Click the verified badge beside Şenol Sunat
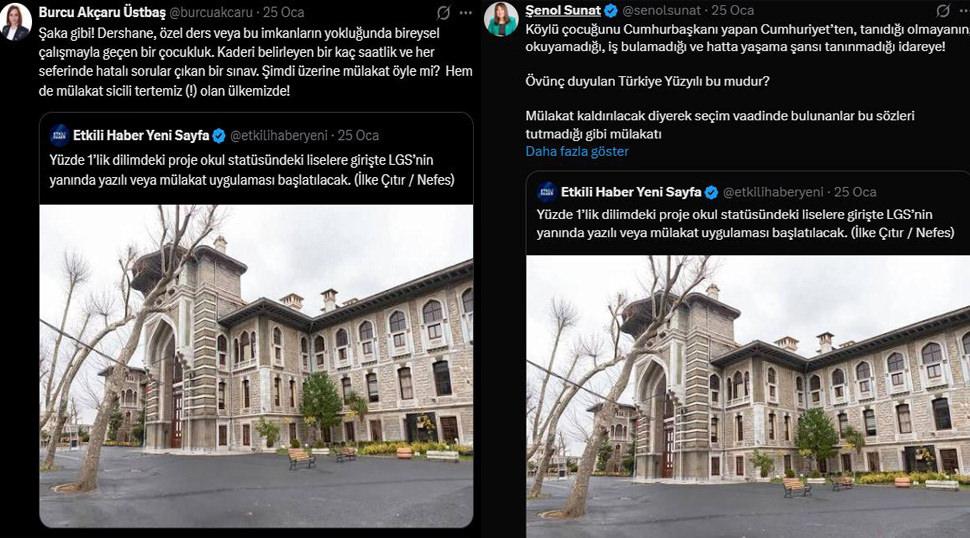Image resolution: width=970 pixels, height=538 pixels. pyautogui.click(x=611, y=11)
